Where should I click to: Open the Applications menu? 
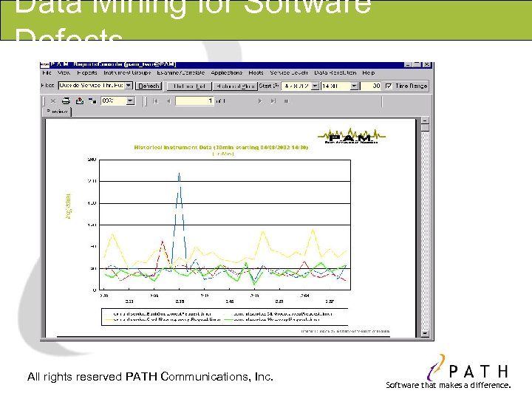(227, 72)
